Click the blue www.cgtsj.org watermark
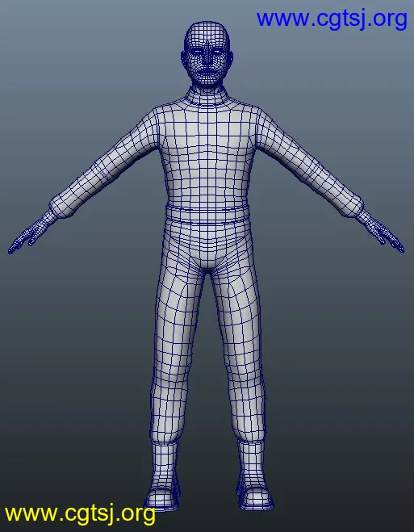Image resolution: width=414 pixels, height=532 pixels. [x=332, y=19]
